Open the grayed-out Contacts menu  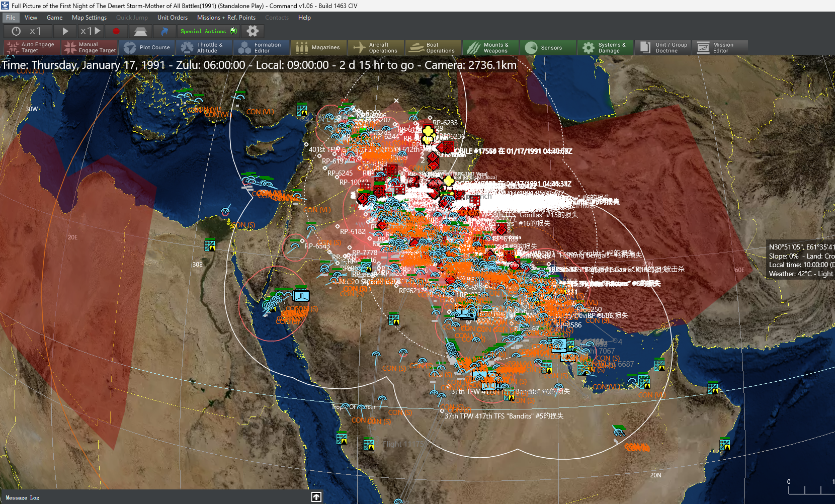[277, 18]
